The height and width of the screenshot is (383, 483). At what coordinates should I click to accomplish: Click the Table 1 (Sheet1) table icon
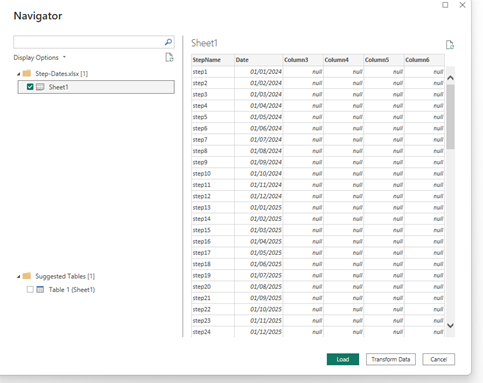tap(40, 289)
